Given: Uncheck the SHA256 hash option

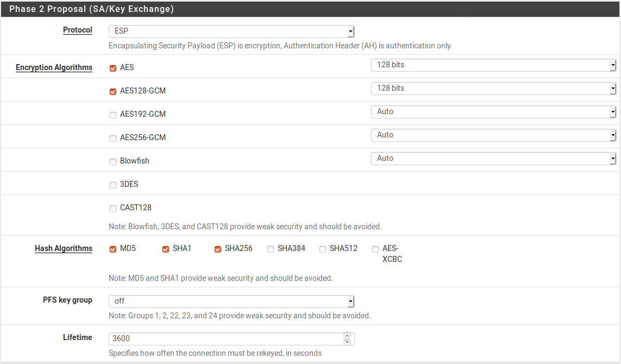Looking at the screenshot, I should (218, 249).
